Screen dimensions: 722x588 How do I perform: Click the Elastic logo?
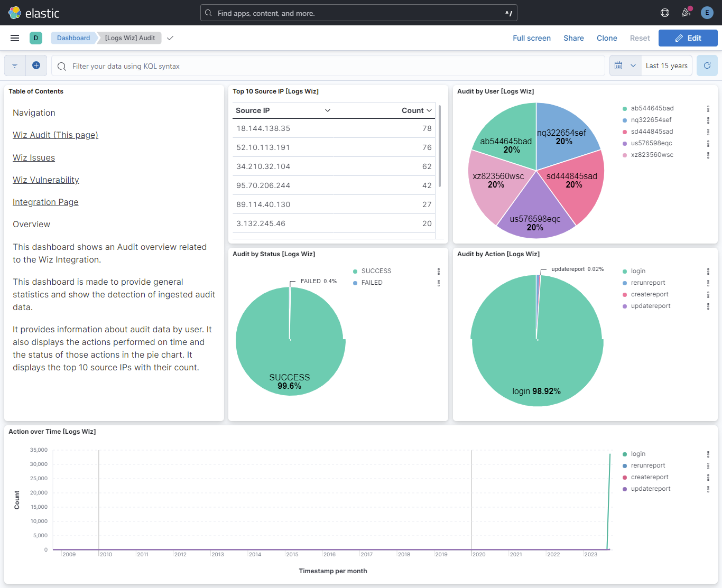(15, 13)
